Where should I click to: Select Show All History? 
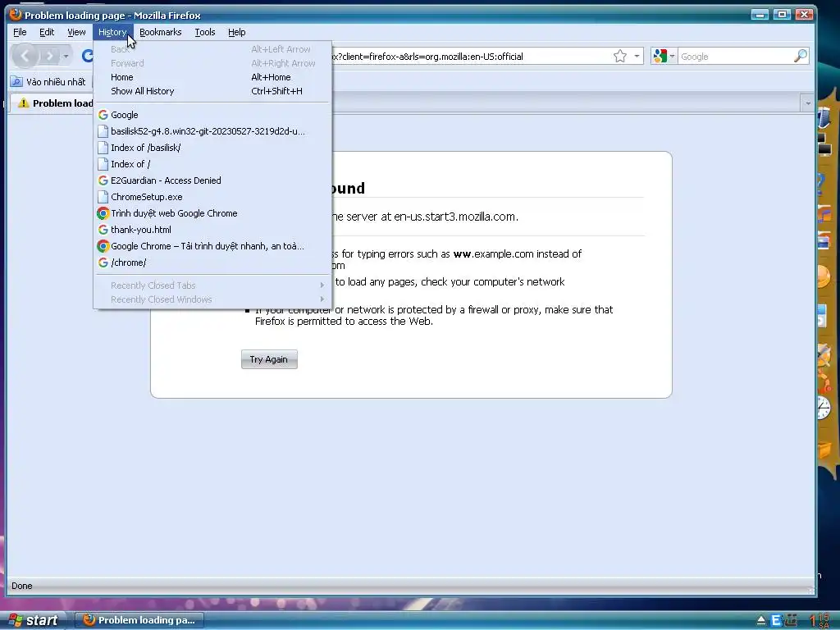pos(212,91)
